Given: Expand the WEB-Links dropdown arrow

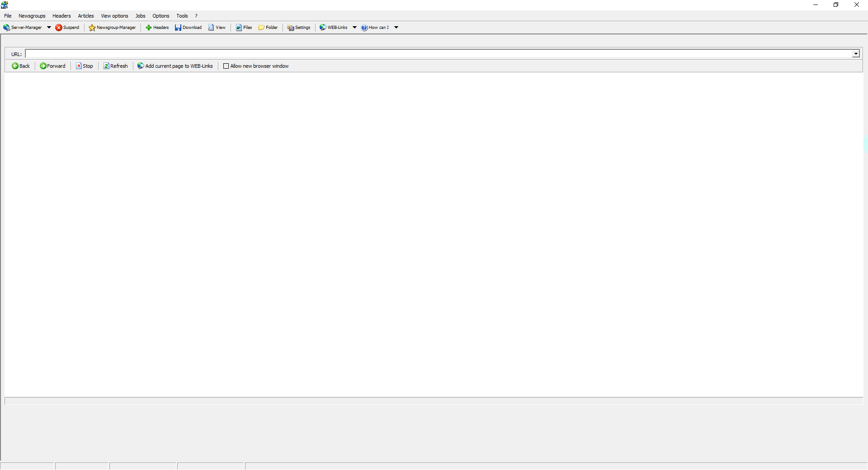Looking at the screenshot, I should (x=354, y=28).
